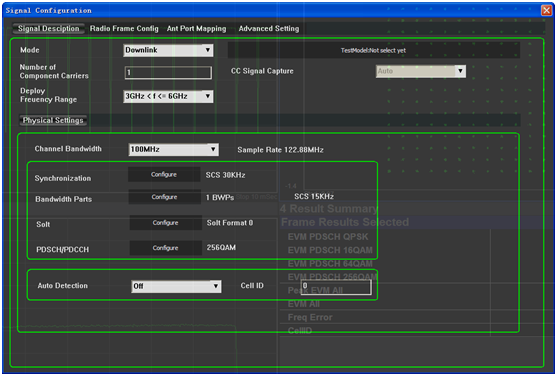The image size is (557, 376).
Task: Click the 256QAM text
Action: (x=221, y=247)
